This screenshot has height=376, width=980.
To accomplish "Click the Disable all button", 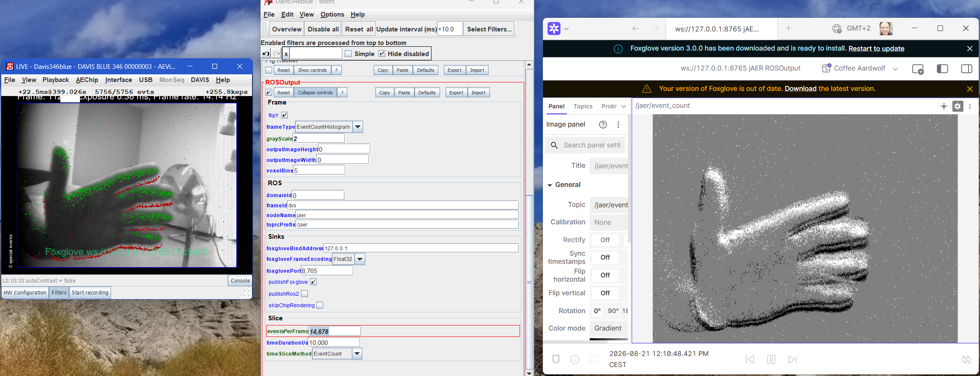I will click(323, 29).
